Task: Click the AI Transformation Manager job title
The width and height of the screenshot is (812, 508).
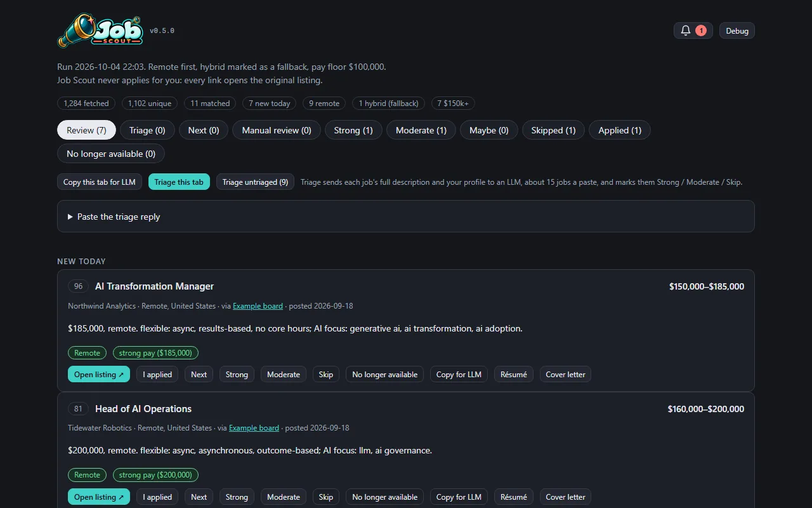Action: [x=154, y=286]
